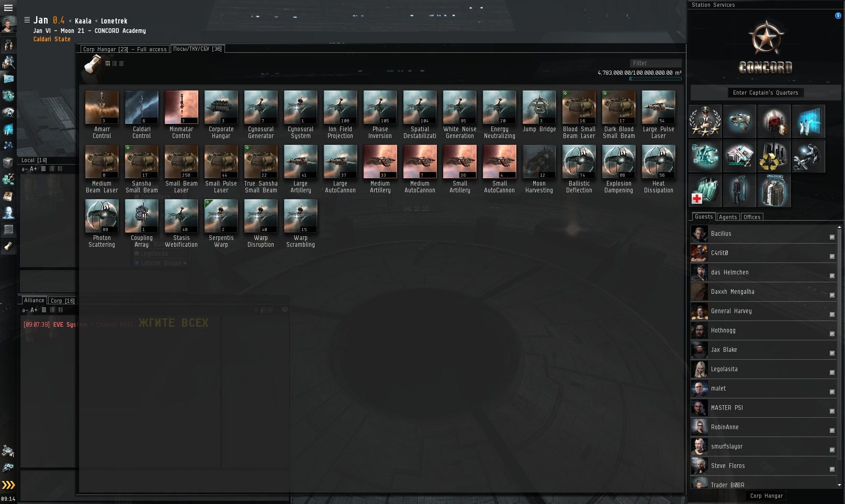The width and height of the screenshot is (845, 504).
Task: Open the menu for guest Jax Blake
Action: [x=832, y=353]
